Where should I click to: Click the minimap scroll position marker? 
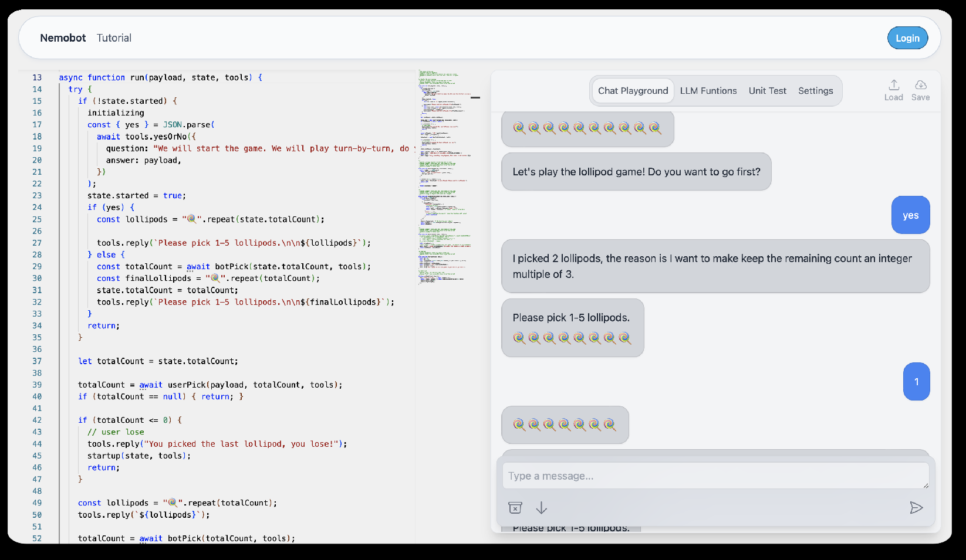pyautogui.click(x=475, y=97)
